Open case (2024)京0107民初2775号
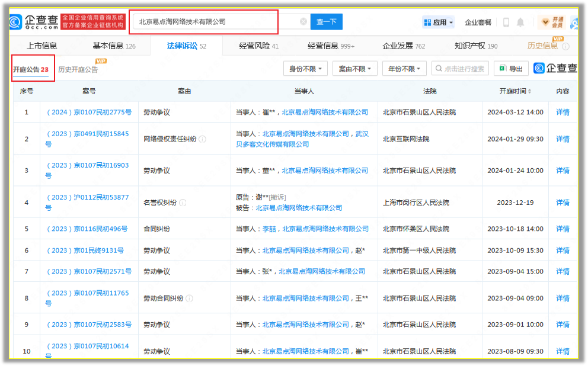The height and width of the screenshot is (366, 588). [x=89, y=113]
